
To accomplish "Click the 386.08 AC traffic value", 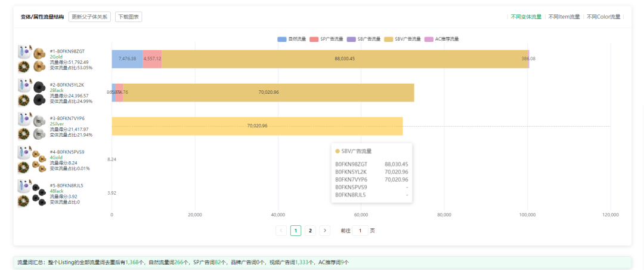I will (528, 59).
